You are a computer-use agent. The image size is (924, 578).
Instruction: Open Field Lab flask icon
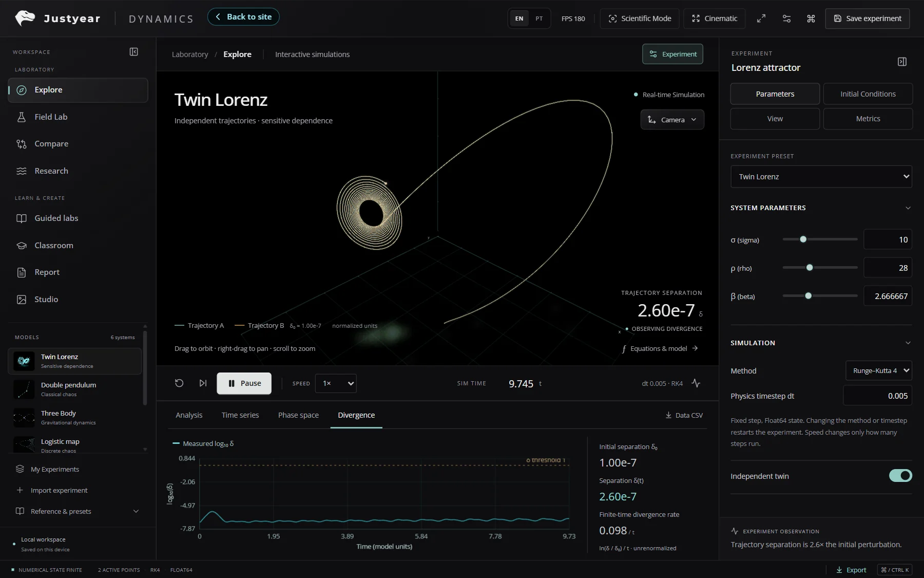22,117
